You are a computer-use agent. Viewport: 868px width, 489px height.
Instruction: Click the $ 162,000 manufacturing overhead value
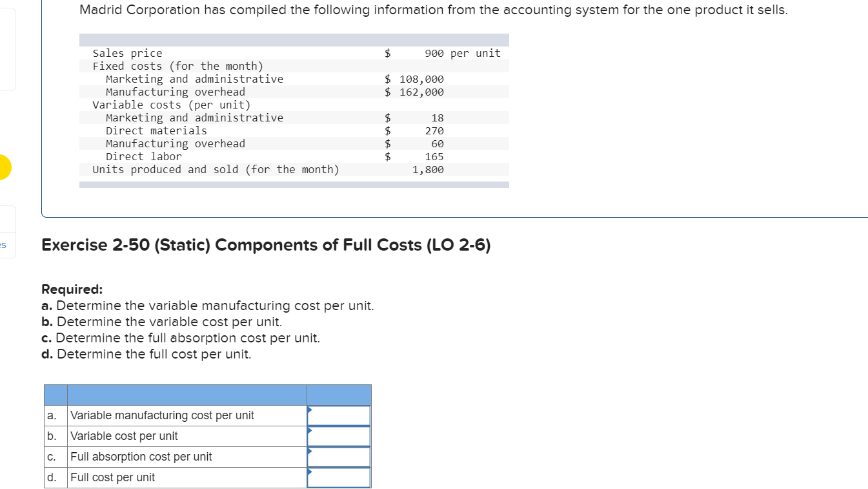pos(414,92)
